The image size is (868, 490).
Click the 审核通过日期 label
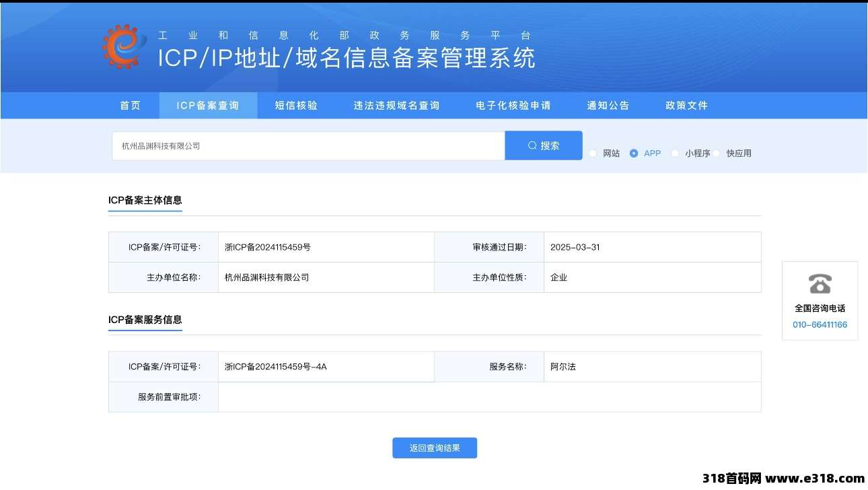pos(499,247)
